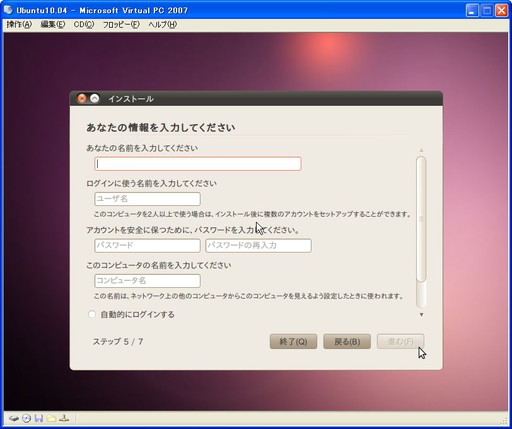Click the パスワードの再入力 field
This screenshot has height=429, width=512.
(x=259, y=246)
